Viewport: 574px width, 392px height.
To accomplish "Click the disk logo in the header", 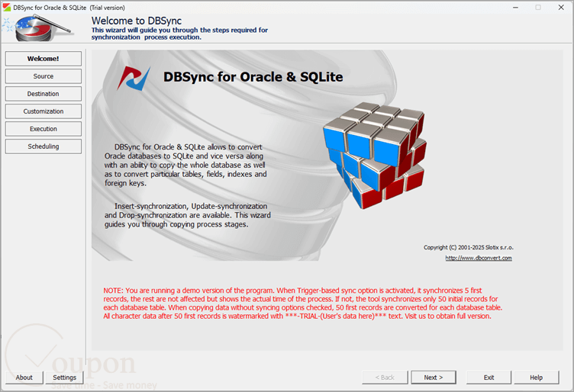I will 37,27.
